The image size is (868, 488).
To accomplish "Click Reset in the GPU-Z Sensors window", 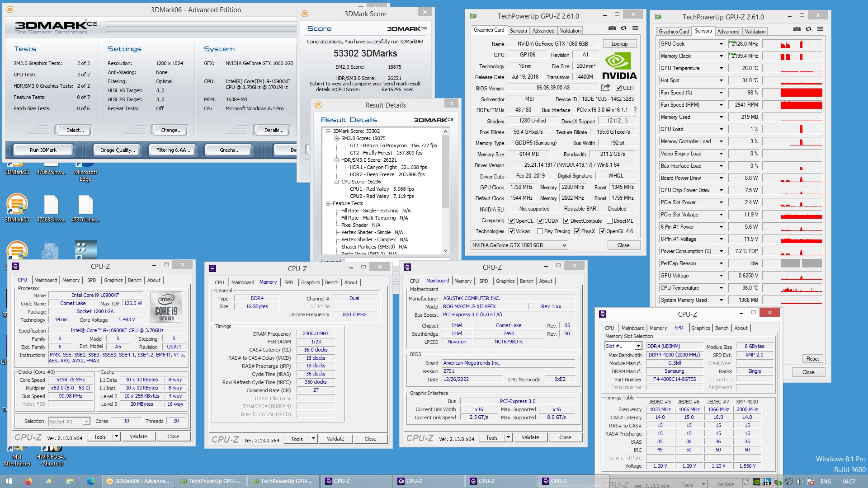I will [x=812, y=359].
